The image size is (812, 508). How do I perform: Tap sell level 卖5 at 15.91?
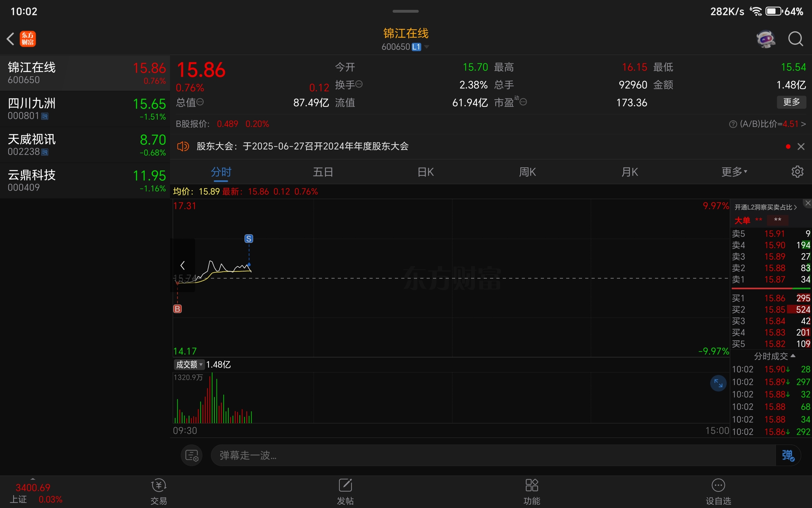tap(771, 234)
